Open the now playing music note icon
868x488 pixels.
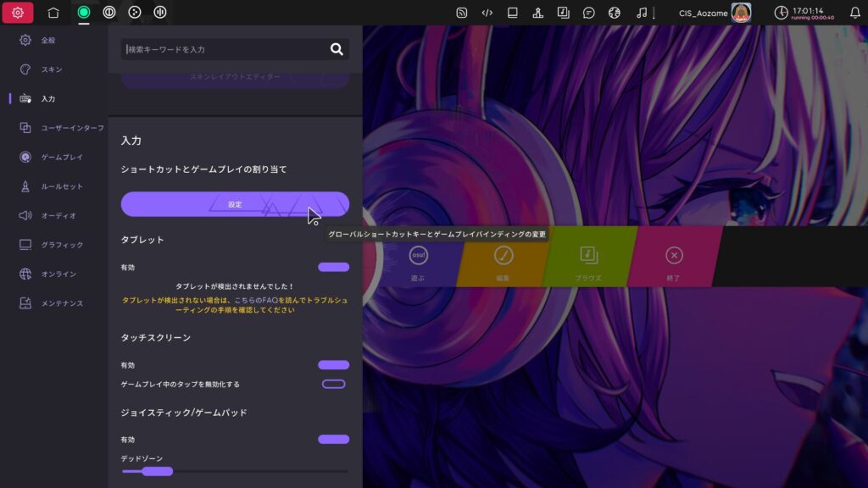click(x=642, y=13)
